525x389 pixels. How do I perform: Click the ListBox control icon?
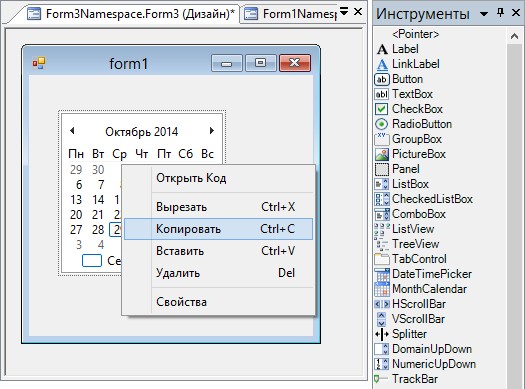click(382, 184)
